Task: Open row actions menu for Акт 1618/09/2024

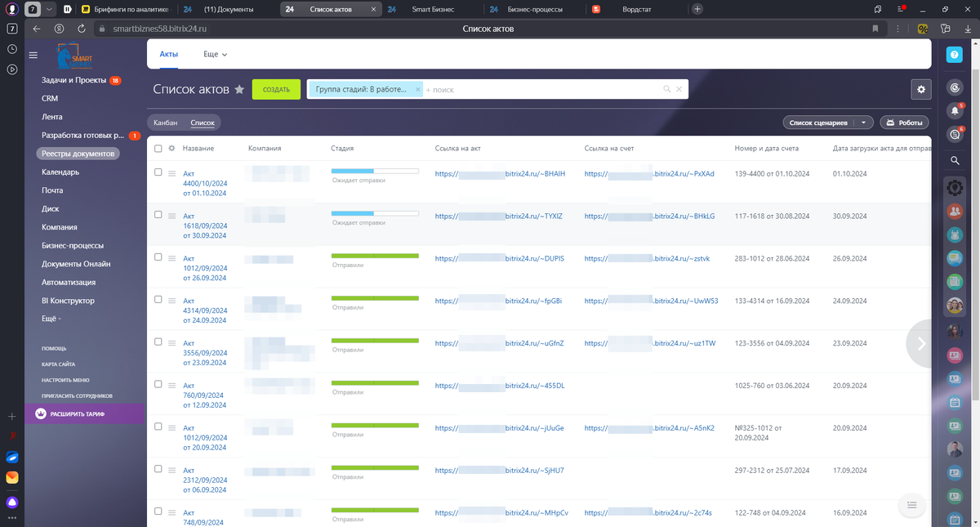Action: [x=171, y=216]
